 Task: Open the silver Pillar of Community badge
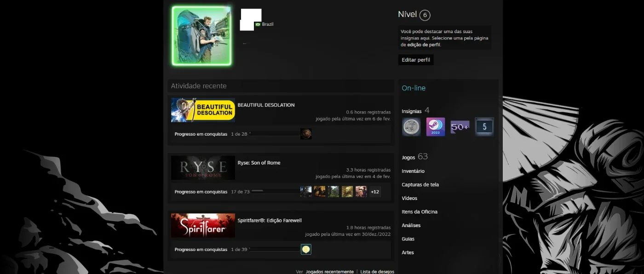[411, 127]
